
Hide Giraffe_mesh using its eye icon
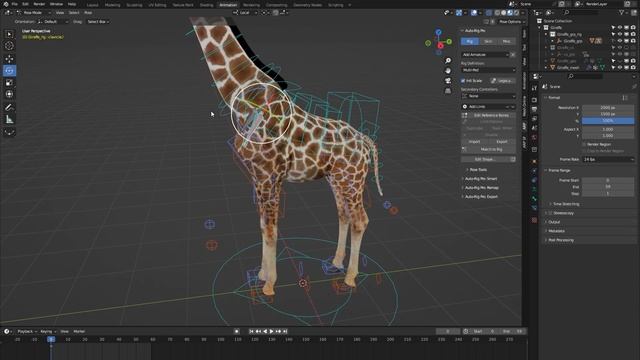620,67
